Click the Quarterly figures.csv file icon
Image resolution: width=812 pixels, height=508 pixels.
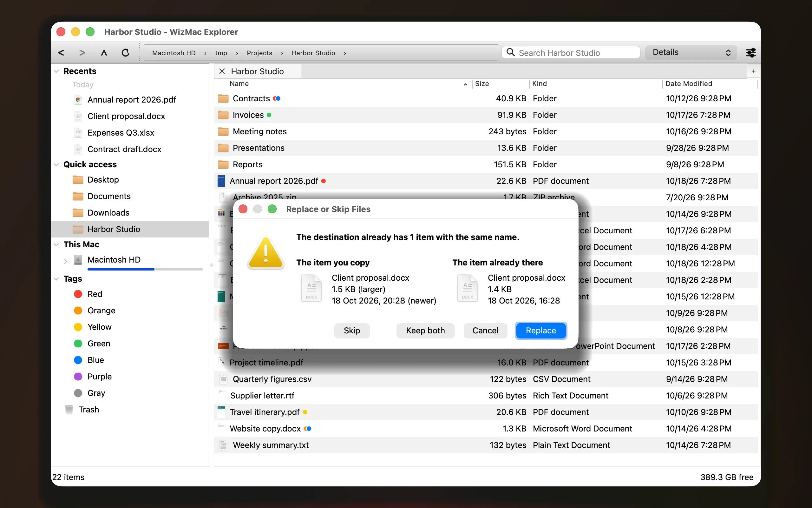pyautogui.click(x=223, y=379)
